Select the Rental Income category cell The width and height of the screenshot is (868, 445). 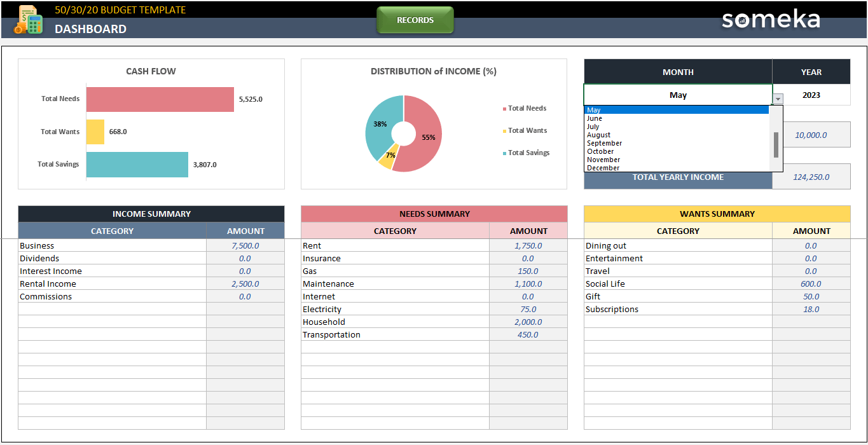[x=113, y=284]
